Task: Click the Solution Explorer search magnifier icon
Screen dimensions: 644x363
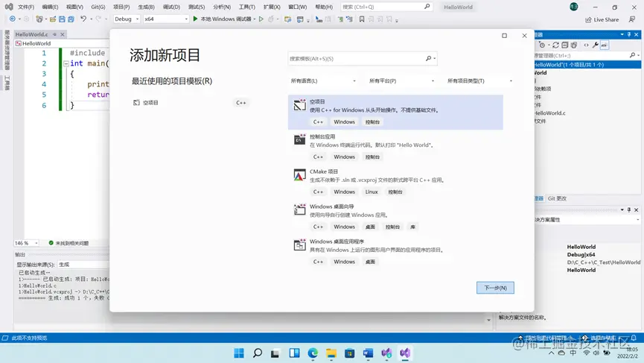Action: pyautogui.click(x=633, y=55)
